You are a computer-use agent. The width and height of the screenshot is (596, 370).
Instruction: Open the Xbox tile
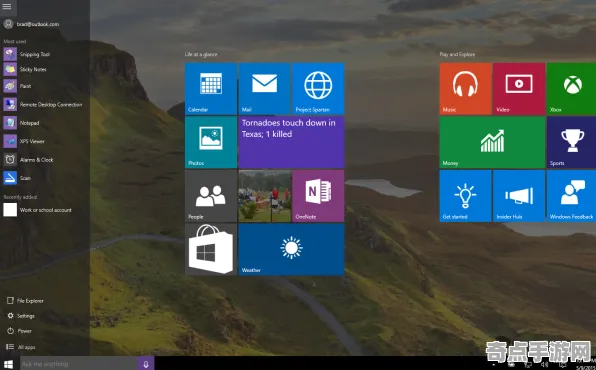571,89
